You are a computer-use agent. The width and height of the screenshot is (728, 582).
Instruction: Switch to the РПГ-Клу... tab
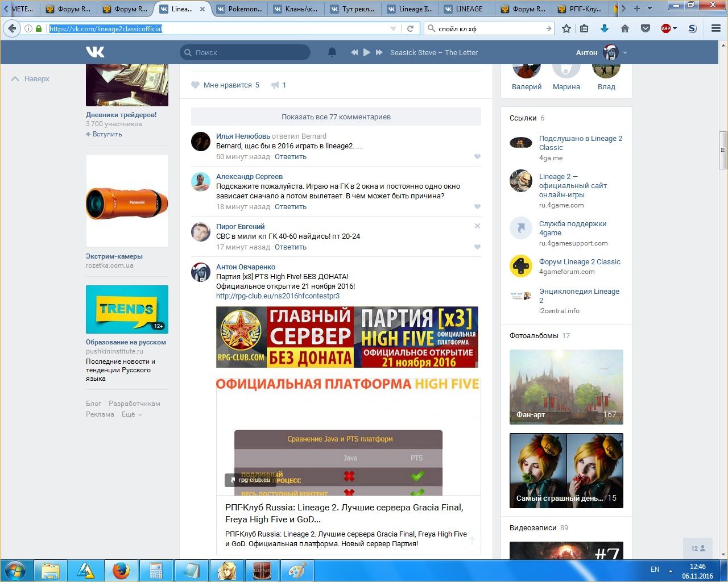(x=580, y=9)
